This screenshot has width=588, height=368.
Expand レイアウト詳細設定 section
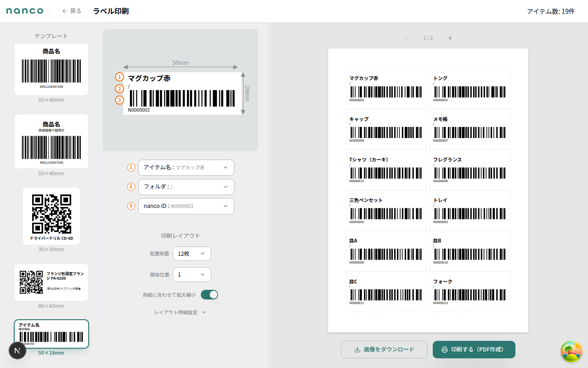[180, 312]
